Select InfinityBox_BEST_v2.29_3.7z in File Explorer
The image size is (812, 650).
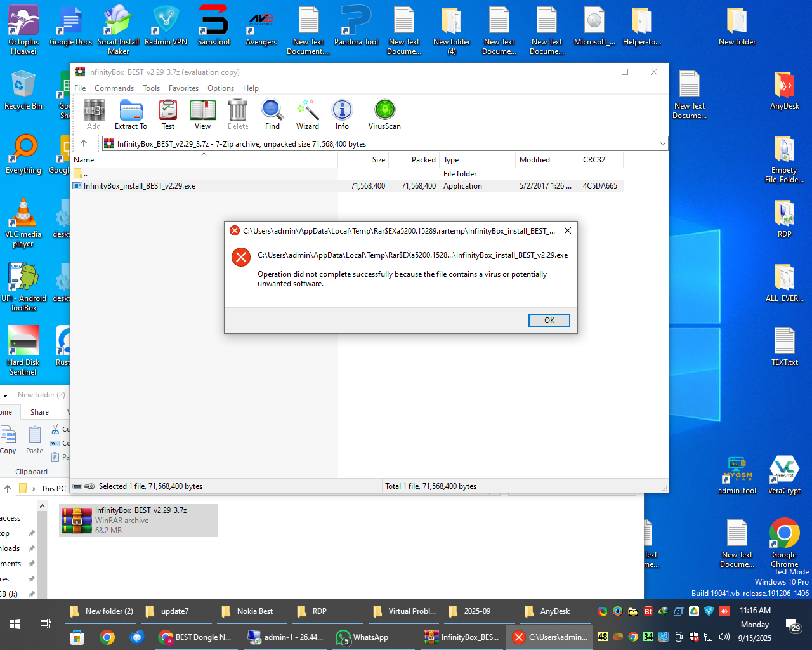[x=138, y=521]
